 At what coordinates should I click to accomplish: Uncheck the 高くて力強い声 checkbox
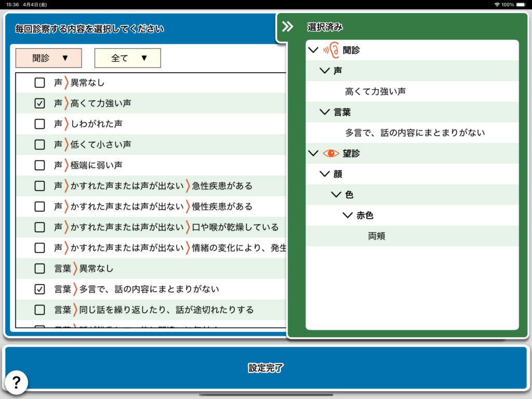pos(39,103)
